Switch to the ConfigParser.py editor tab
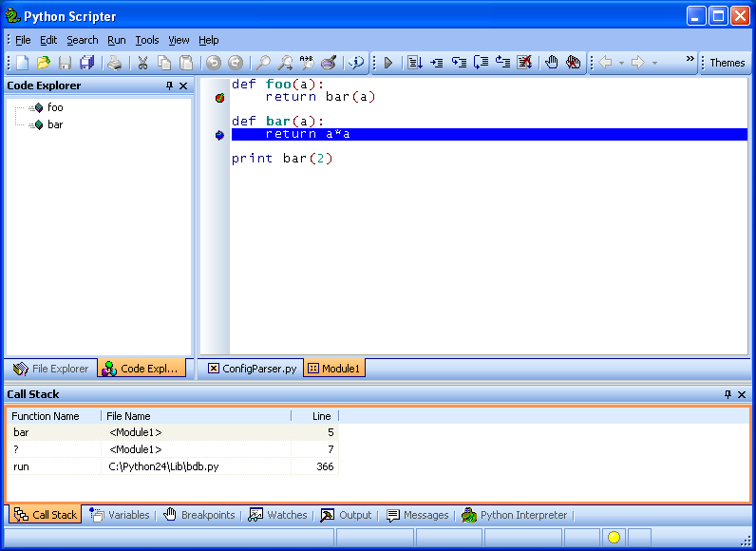The width and height of the screenshot is (756, 551). tap(252, 369)
